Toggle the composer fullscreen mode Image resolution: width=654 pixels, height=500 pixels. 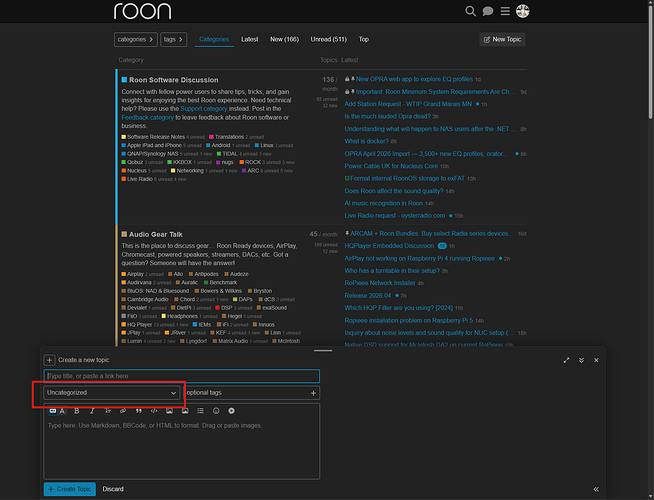pos(566,360)
